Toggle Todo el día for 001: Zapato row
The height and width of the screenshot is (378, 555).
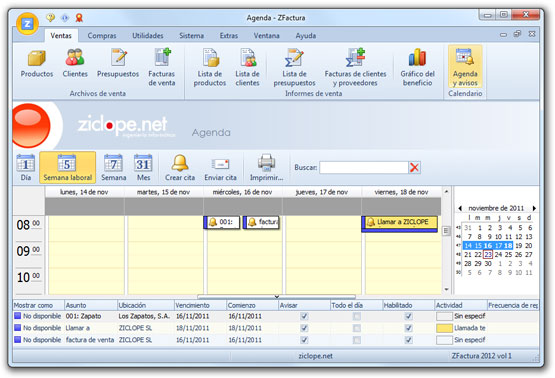pyautogui.click(x=357, y=316)
